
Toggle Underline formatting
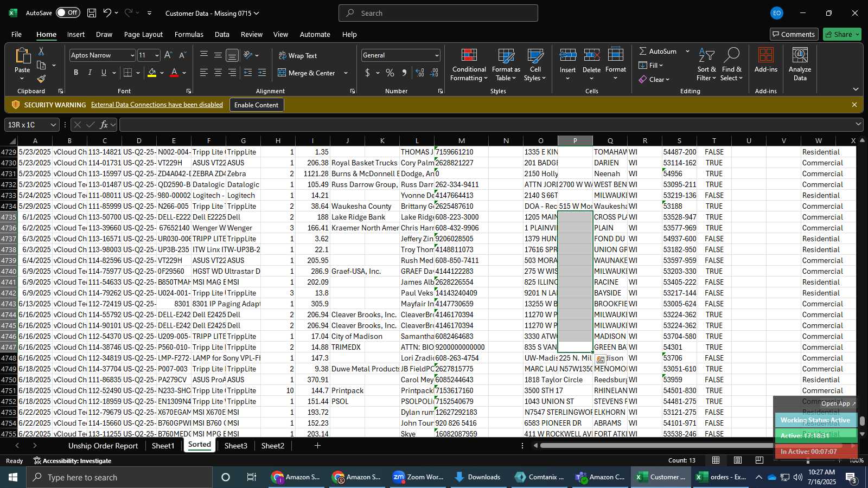point(104,73)
